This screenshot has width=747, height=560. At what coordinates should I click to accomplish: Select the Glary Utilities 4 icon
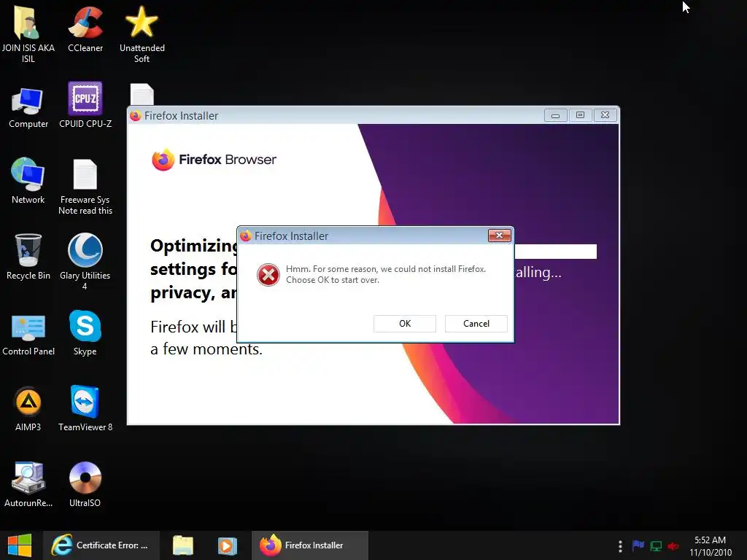tap(85, 262)
